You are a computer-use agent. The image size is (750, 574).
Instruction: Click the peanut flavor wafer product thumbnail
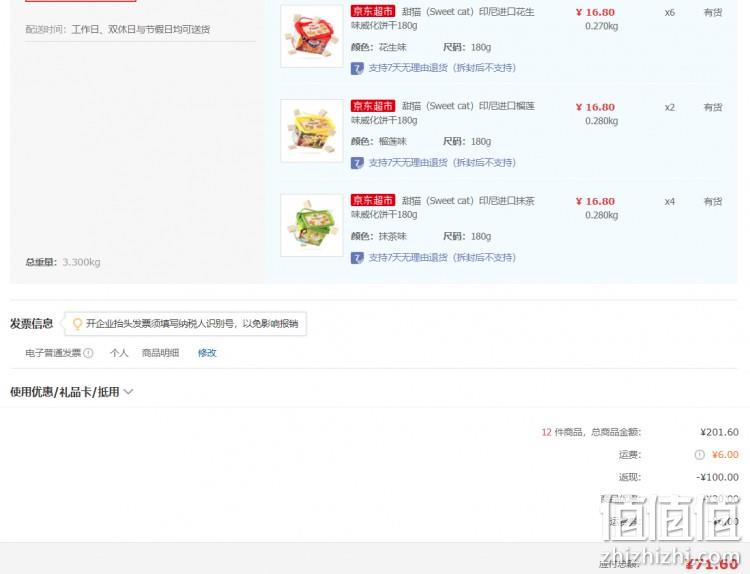pos(312,36)
